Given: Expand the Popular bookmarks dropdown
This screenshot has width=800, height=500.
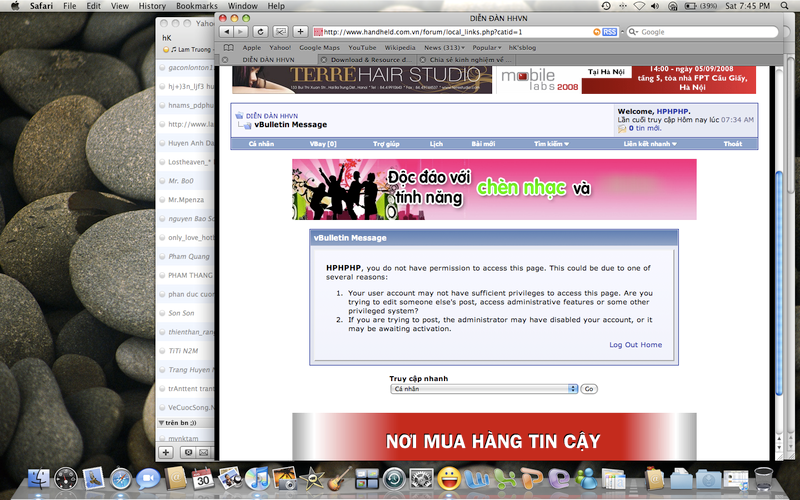Looking at the screenshot, I should point(487,47).
